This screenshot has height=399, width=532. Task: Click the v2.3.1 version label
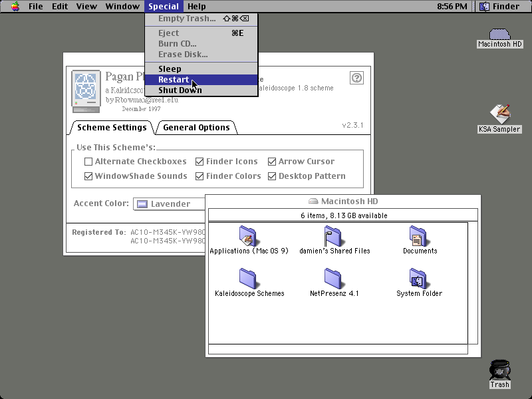(352, 125)
